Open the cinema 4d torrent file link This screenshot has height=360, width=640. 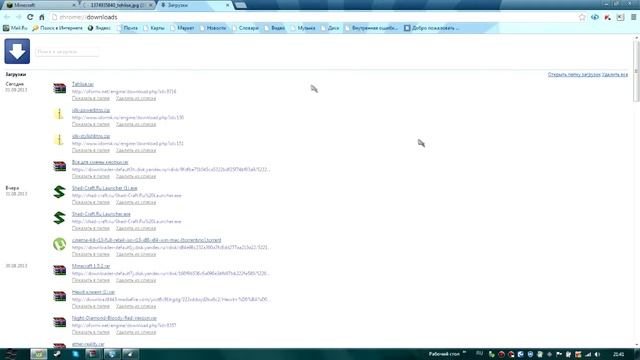(147, 240)
